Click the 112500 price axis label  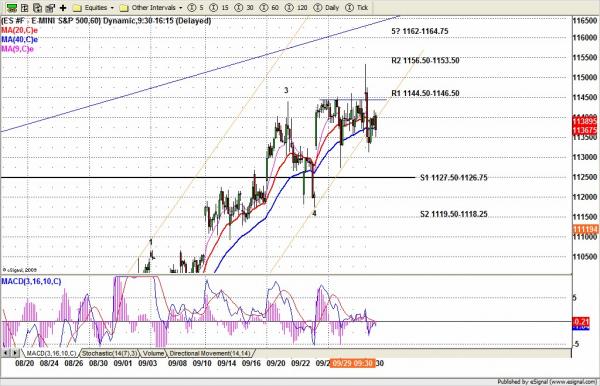[x=585, y=177]
